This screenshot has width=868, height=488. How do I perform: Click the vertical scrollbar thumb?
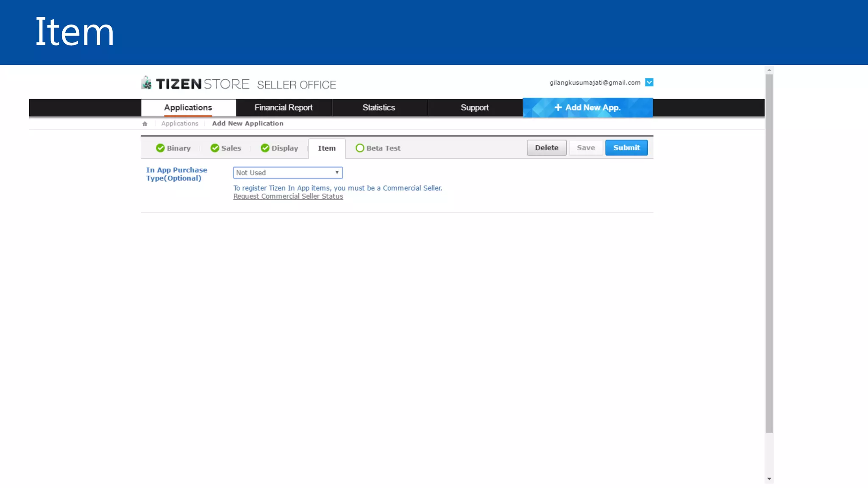769,254
